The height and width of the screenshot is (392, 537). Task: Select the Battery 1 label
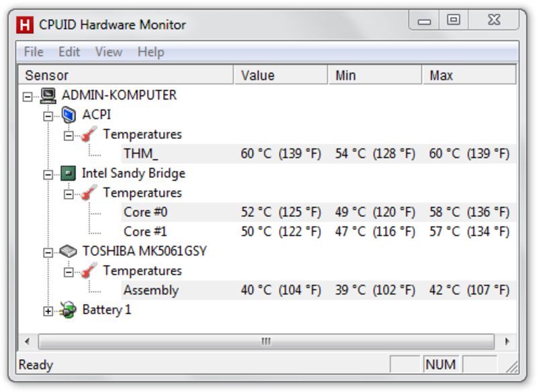(x=107, y=310)
